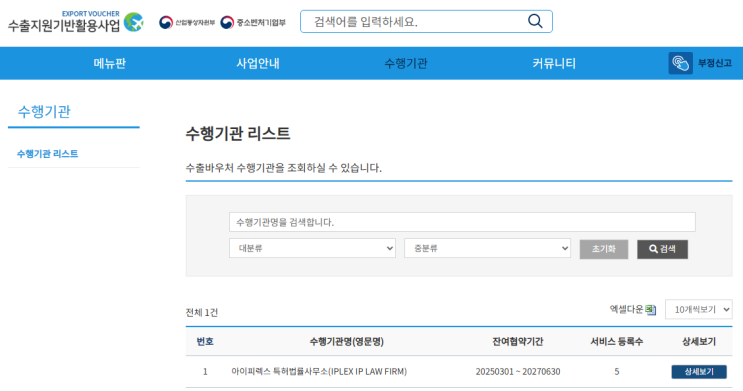
Task: Click the blue 수행기관 sidebar heading
Action: [44, 111]
